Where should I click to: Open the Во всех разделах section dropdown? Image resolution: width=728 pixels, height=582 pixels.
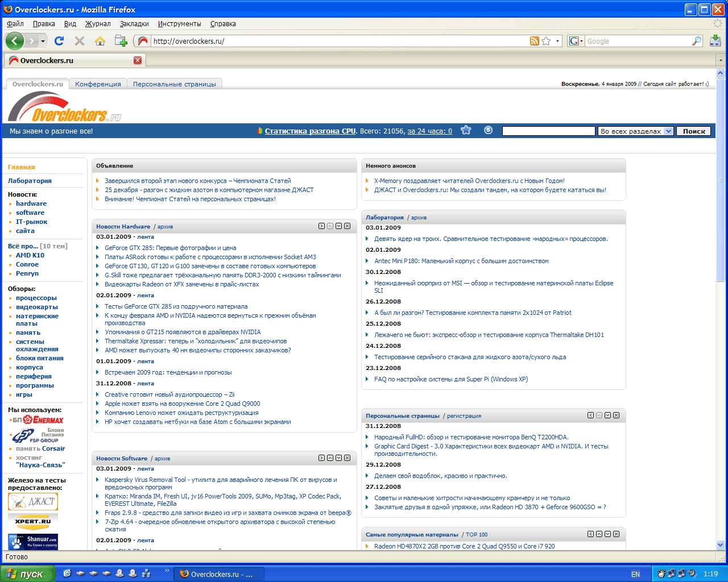636,131
